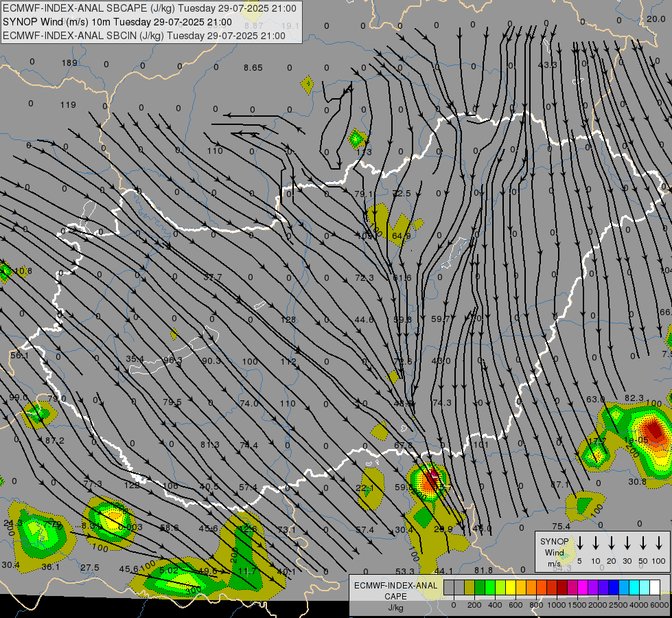Click the 43.3 value in the north
Screen dimensions: 672x618
(547, 65)
